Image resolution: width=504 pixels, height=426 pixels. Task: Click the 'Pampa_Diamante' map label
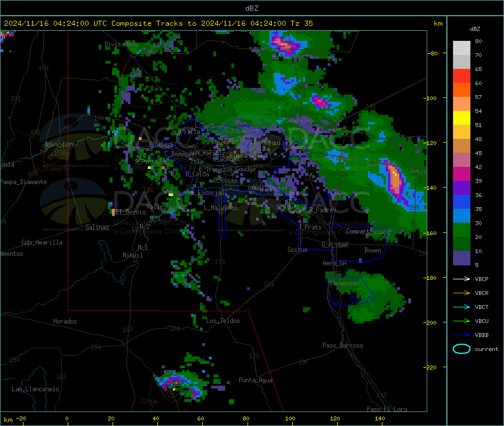(x=24, y=182)
